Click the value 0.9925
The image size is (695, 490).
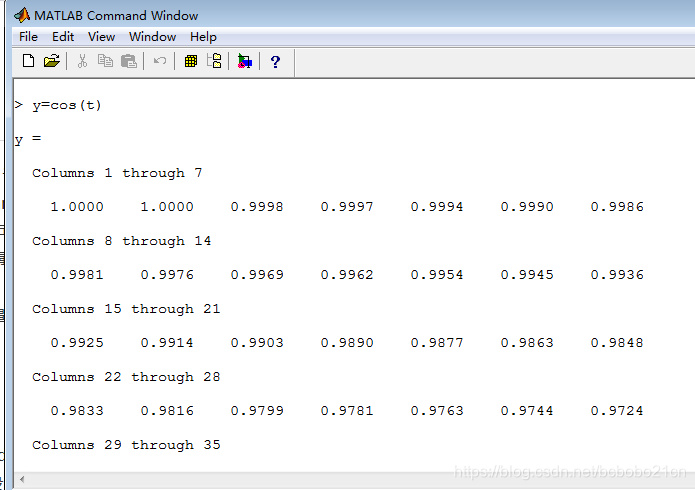coord(77,343)
